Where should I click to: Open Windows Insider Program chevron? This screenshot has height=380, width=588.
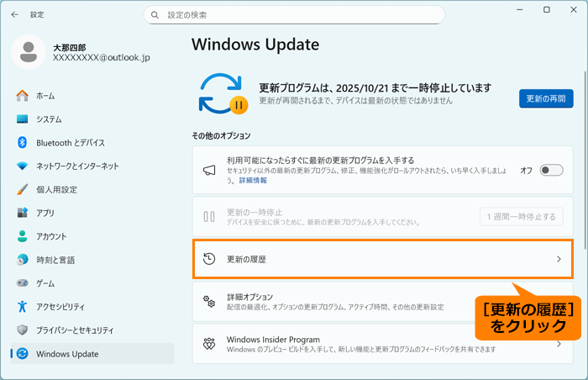559,344
